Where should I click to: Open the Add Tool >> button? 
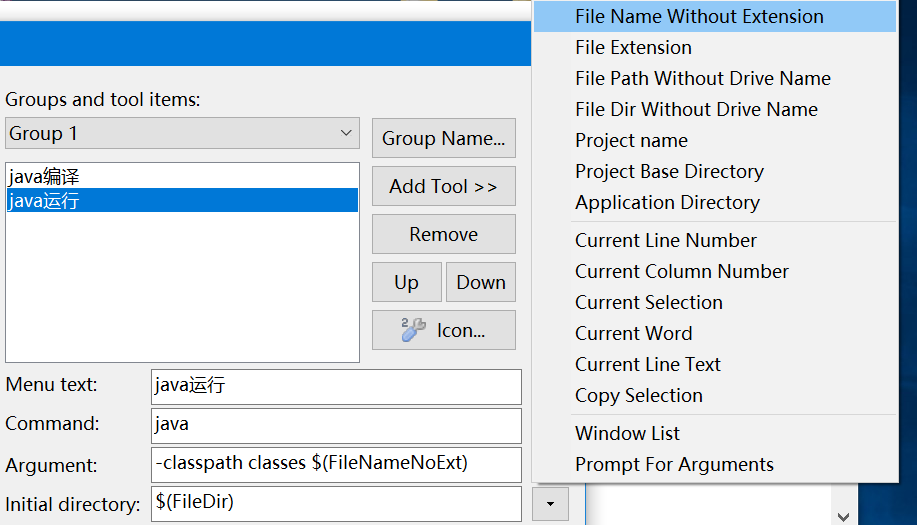443,186
